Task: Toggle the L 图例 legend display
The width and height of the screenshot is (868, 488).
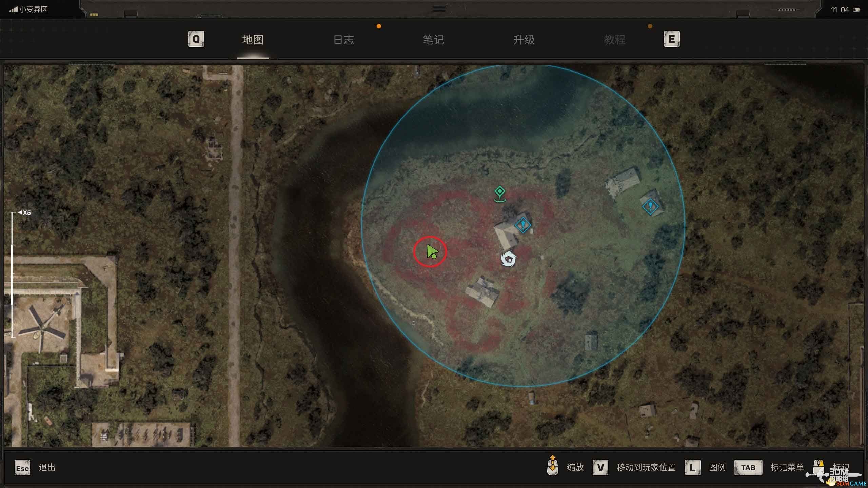Action: (x=693, y=468)
